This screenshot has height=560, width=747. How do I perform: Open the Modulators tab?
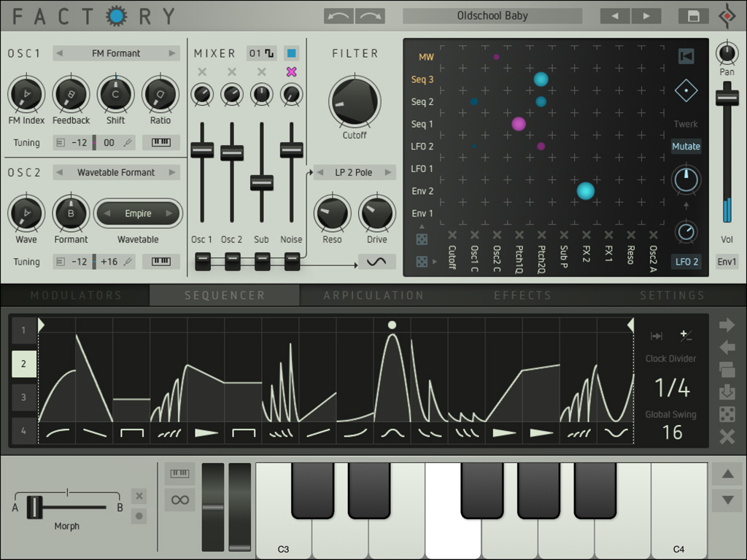pyautogui.click(x=76, y=296)
